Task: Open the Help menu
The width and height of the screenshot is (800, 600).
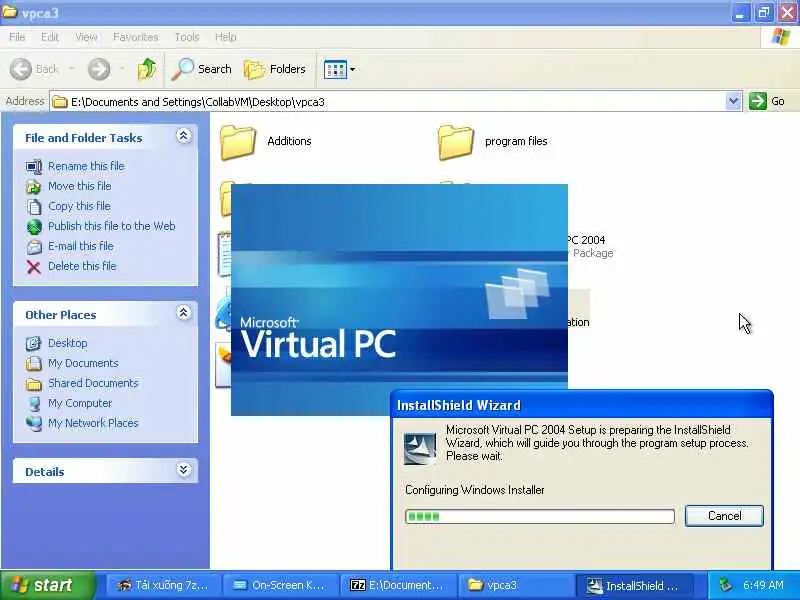Action: click(225, 37)
